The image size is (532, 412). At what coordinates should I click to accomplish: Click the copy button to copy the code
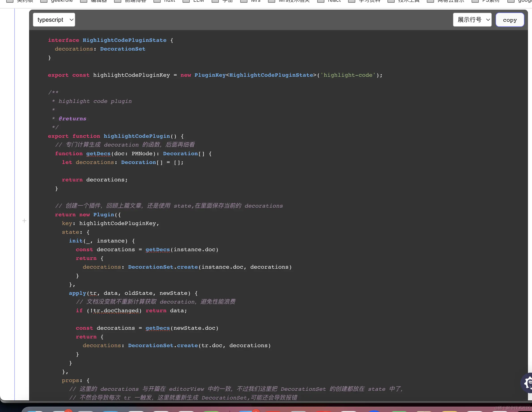pos(510,20)
